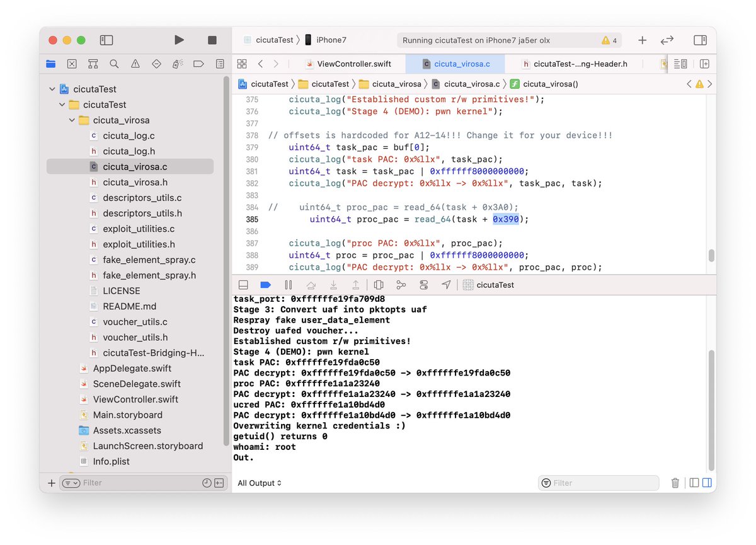Adjust editor options with lines icon
756x545 pixels.
680,64
